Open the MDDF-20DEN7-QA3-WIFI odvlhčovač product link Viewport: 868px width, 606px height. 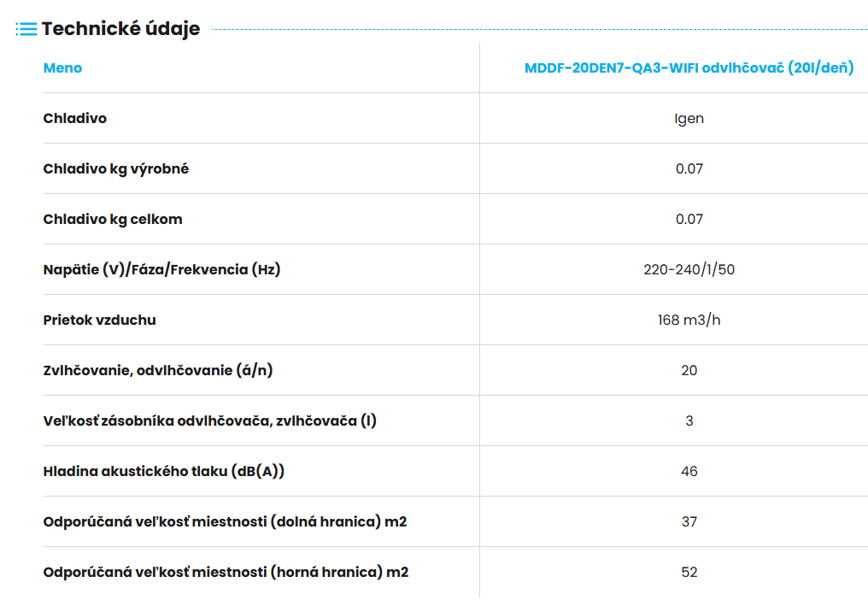(689, 68)
